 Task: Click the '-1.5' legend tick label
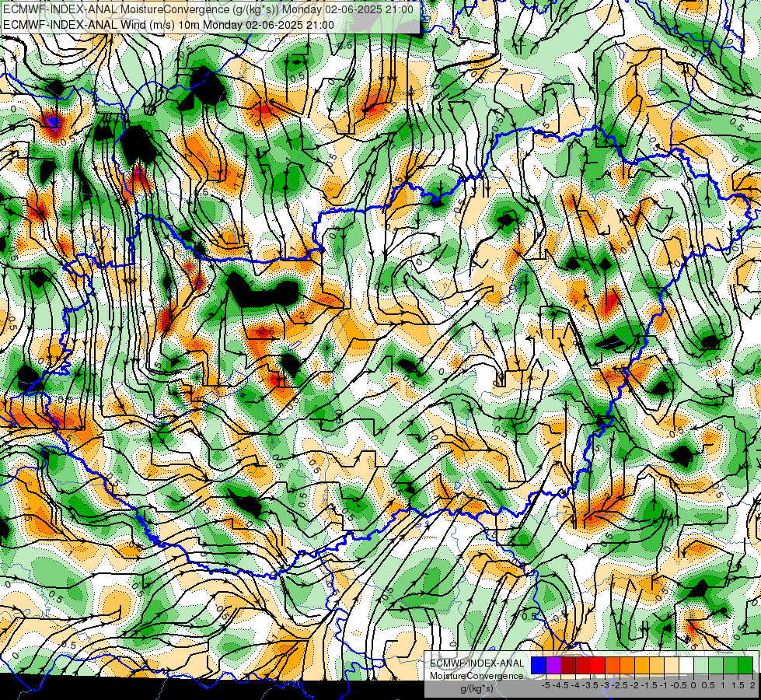click(649, 685)
